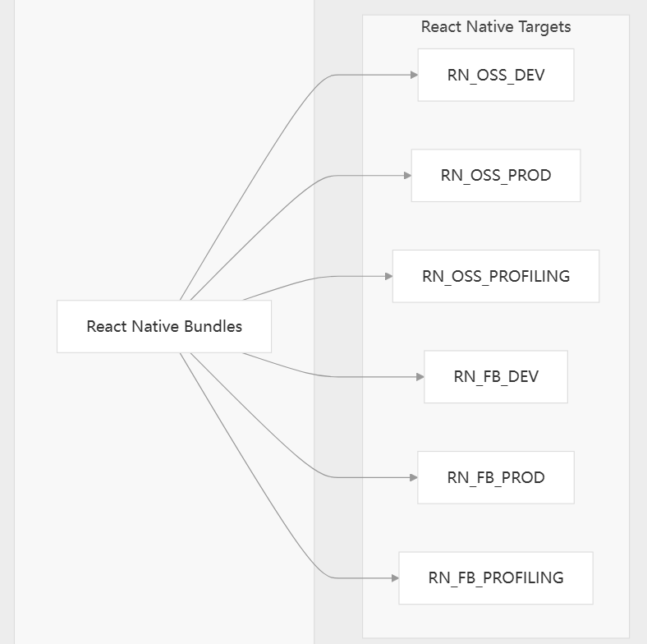This screenshot has width=647, height=644.
Task: Click the React Native Bundles node
Action: (164, 326)
